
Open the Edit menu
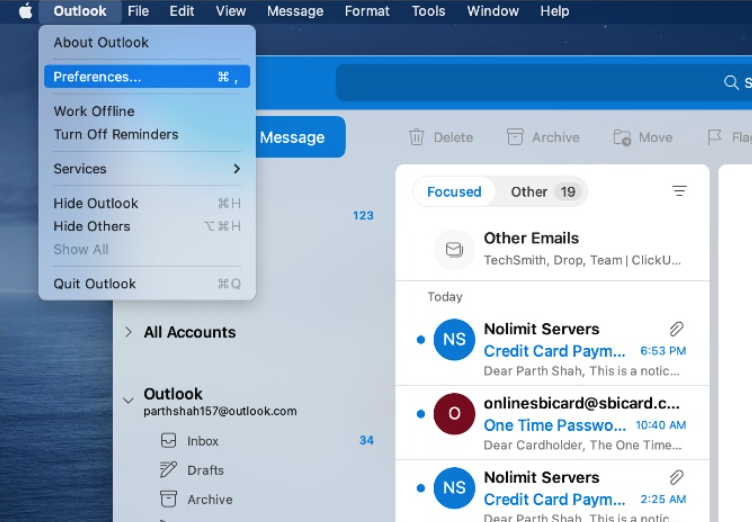[x=182, y=11]
